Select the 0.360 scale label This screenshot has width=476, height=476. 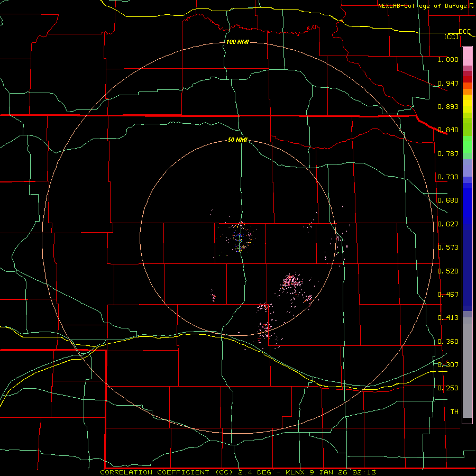pos(448,342)
